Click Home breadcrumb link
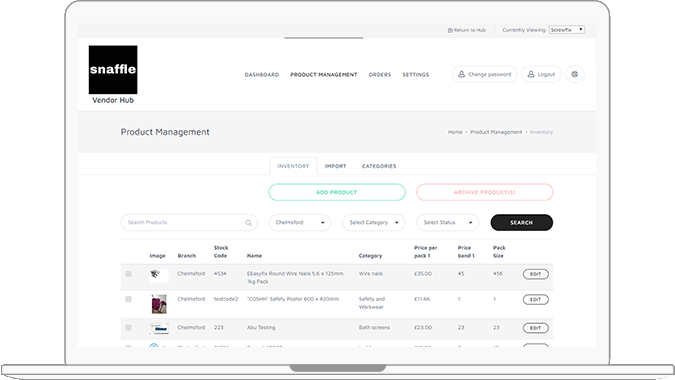This screenshot has height=380, width=675. tap(455, 132)
